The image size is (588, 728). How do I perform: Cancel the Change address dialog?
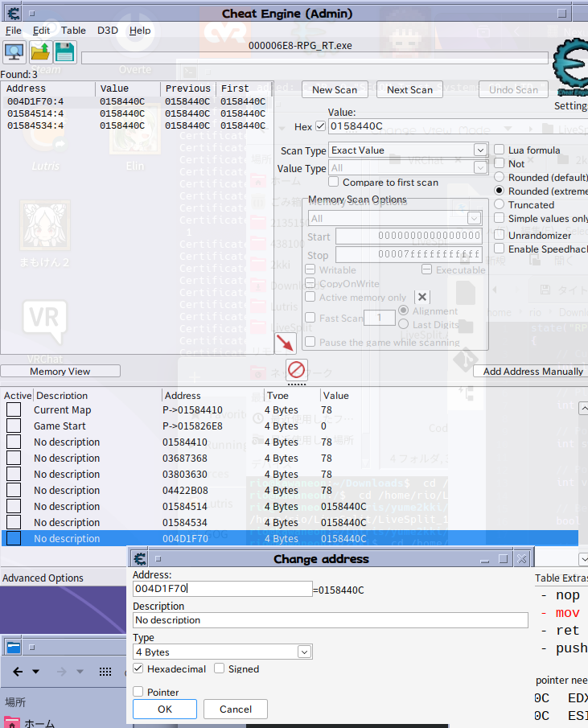point(236,709)
